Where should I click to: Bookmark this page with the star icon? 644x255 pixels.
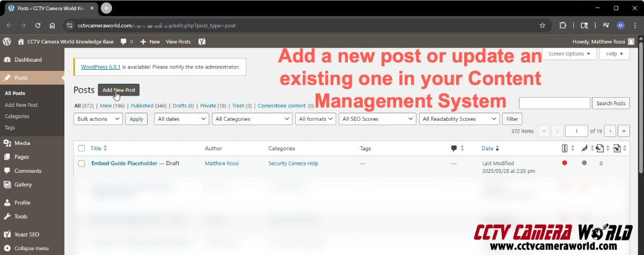543,25
